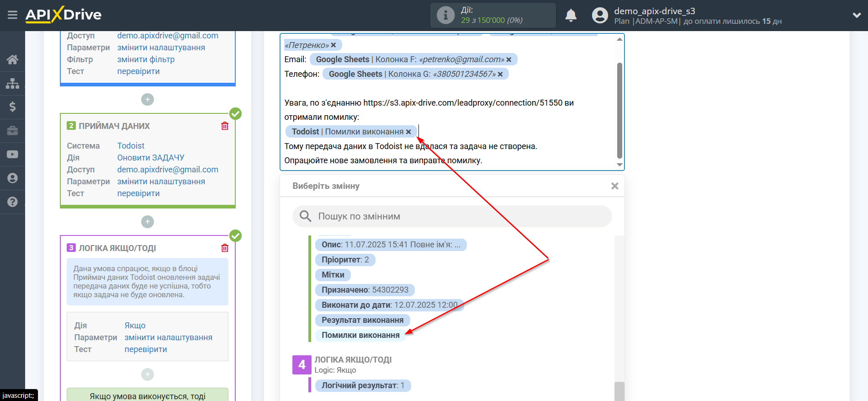Click the Якщо умова виконується, тоді bar

(x=148, y=396)
